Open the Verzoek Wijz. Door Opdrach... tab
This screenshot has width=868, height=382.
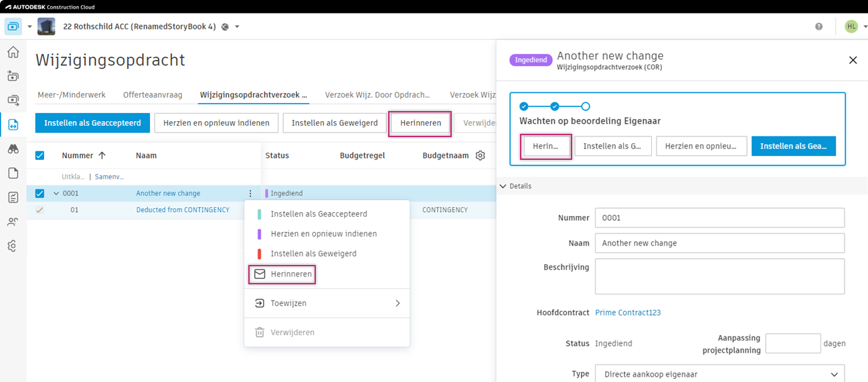(x=377, y=95)
